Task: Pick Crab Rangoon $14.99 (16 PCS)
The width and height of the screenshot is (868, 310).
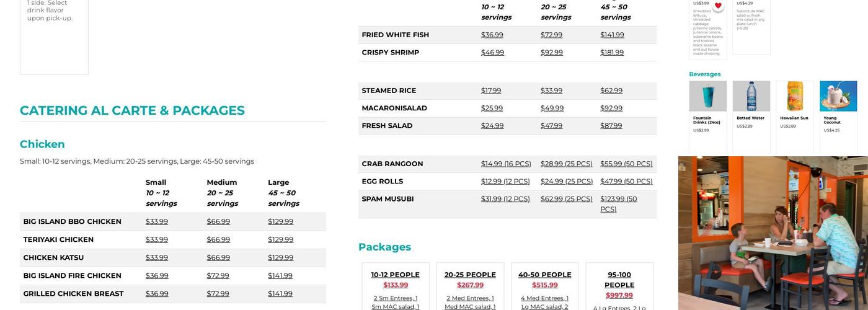Action: pyautogui.click(x=506, y=164)
